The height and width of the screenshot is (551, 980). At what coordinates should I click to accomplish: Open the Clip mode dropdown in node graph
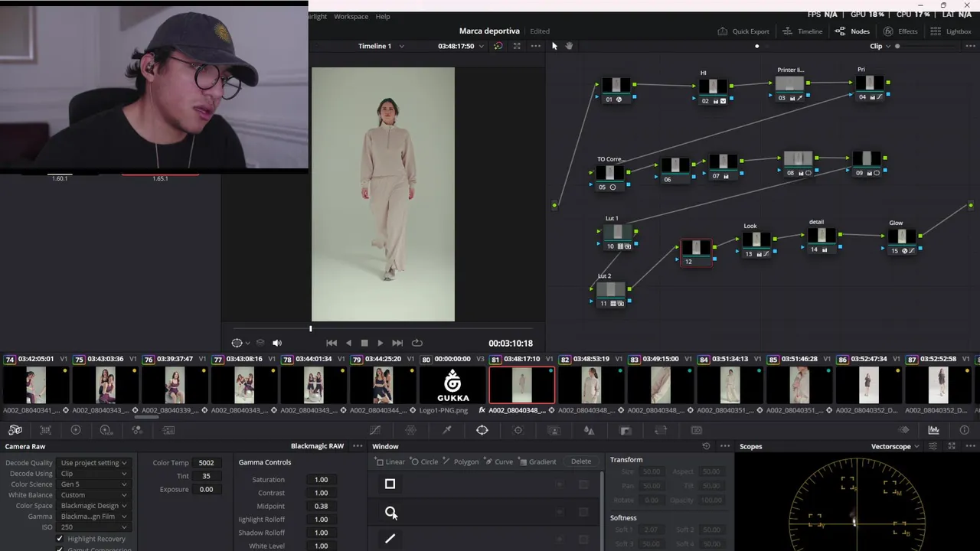[x=880, y=46]
